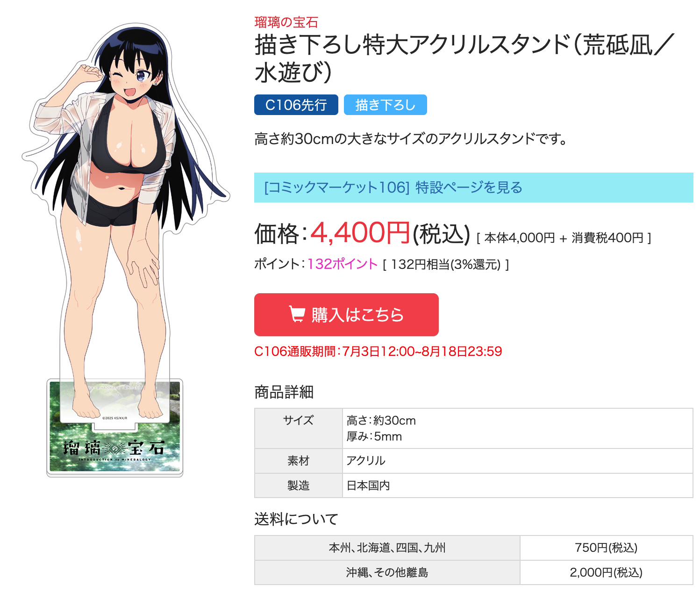The height and width of the screenshot is (593, 700).
Task: Open the コミックマーケット106 特設ページ banner
Action: coord(474,188)
